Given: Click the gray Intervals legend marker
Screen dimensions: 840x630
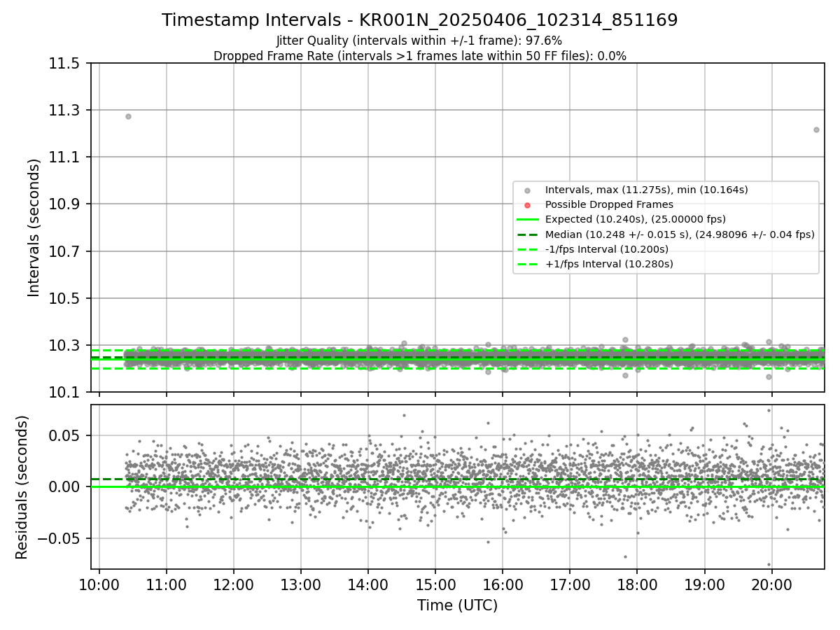Looking at the screenshot, I should click(528, 190).
